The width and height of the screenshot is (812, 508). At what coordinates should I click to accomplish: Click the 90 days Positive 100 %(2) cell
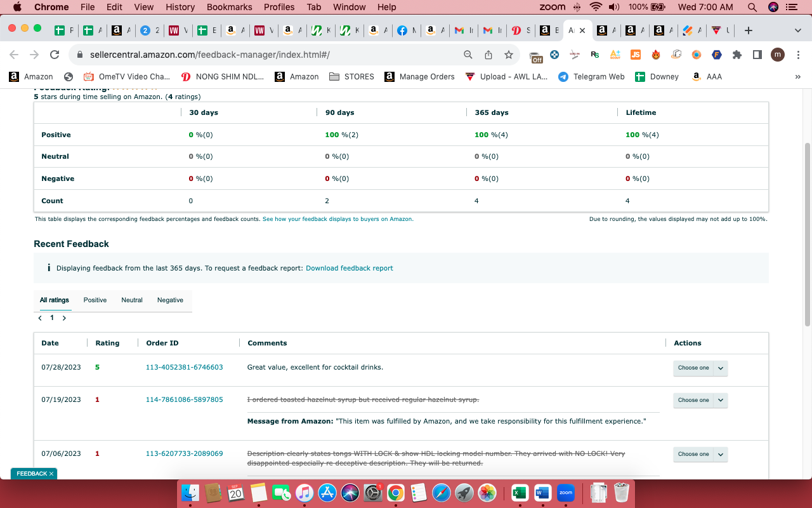point(342,135)
